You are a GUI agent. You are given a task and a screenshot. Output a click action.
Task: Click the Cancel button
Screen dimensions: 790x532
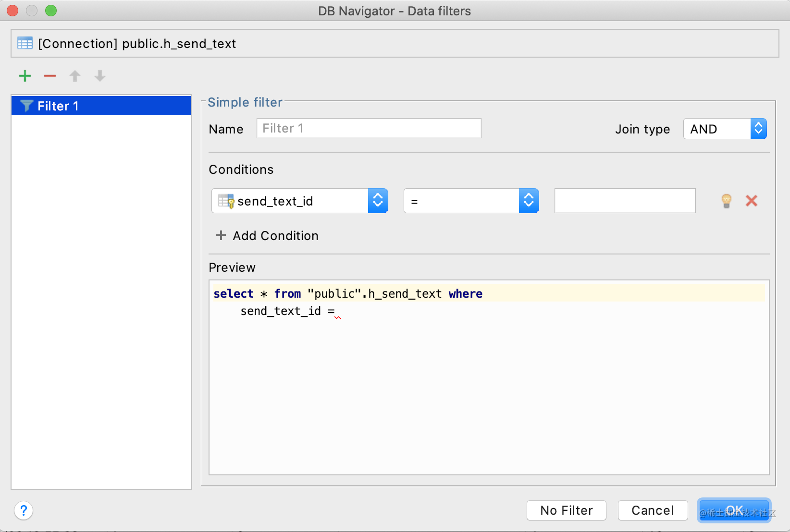tap(653, 510)
